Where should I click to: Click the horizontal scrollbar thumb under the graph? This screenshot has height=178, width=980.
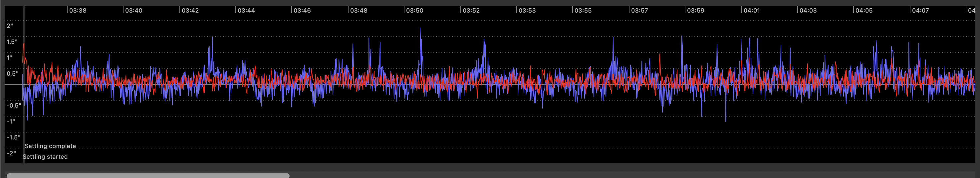pyautogui.click(x=148, y=176)
